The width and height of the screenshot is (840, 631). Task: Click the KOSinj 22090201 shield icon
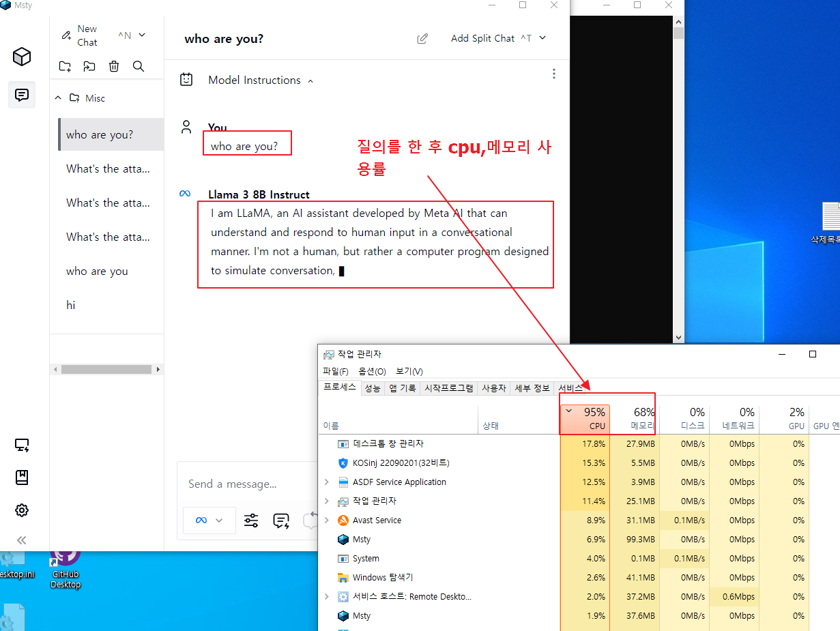(343, 463)
